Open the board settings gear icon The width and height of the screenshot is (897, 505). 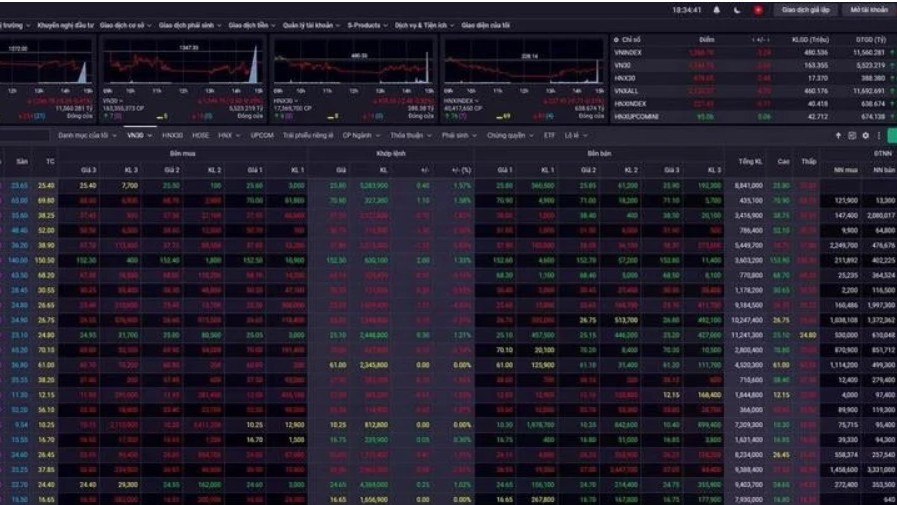(x=866, y=136)
